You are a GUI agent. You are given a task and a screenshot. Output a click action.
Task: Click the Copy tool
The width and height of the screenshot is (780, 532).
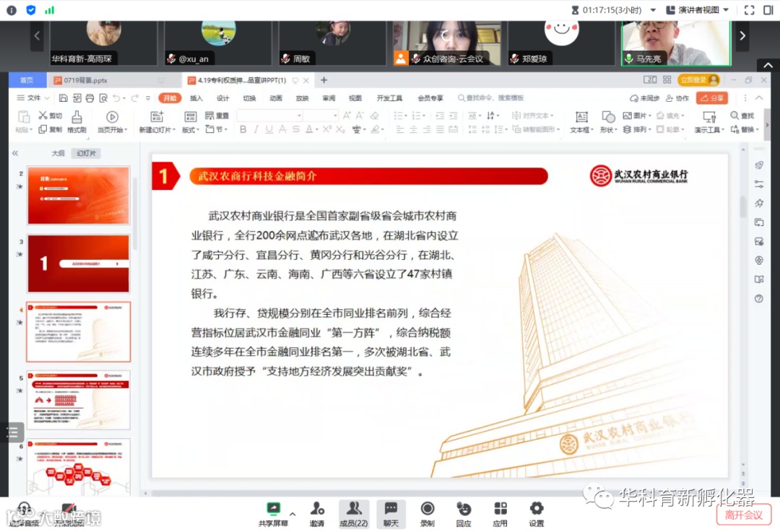[x=51, y=129]
